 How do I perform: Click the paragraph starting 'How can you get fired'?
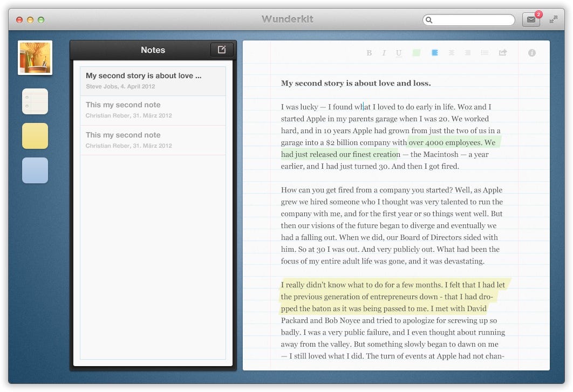(x=392, y=225)
